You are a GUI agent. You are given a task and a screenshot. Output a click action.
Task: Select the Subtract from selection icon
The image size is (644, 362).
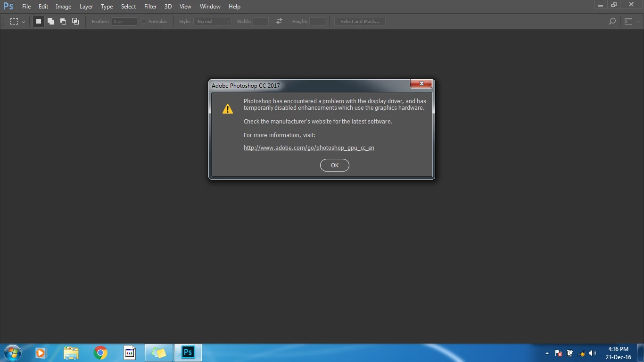tap(63, 21)
